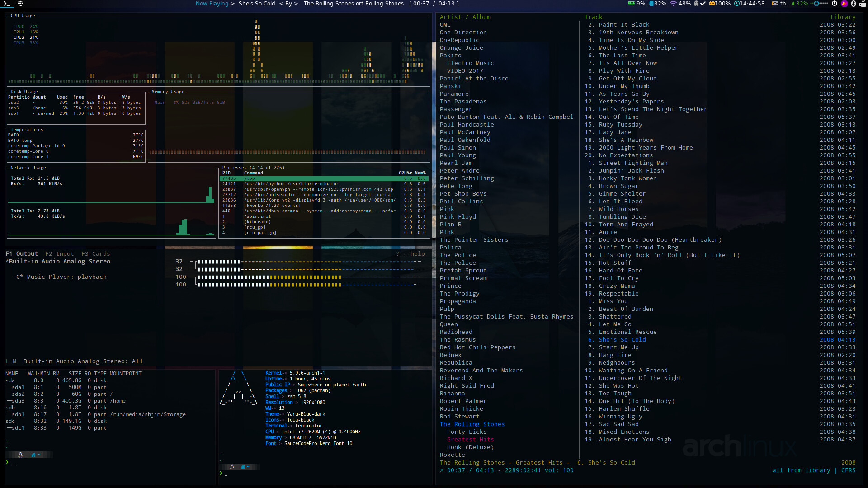
Task: Click the RAM usage icon showing 9%
Action: (x=631, y=3)
